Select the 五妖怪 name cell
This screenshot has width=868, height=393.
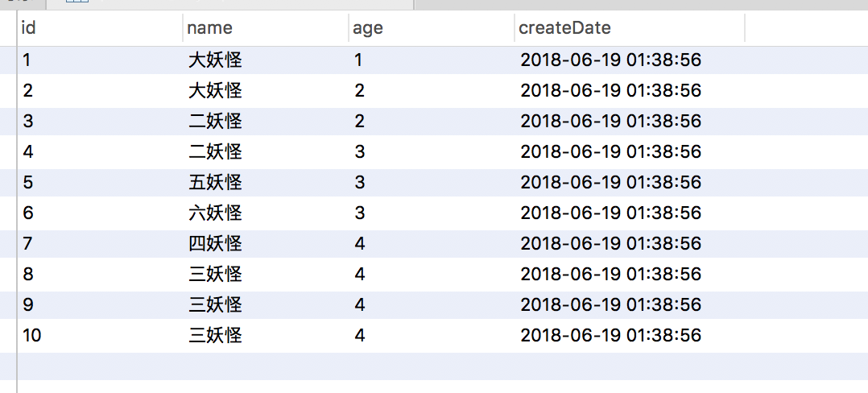[215, 182]
